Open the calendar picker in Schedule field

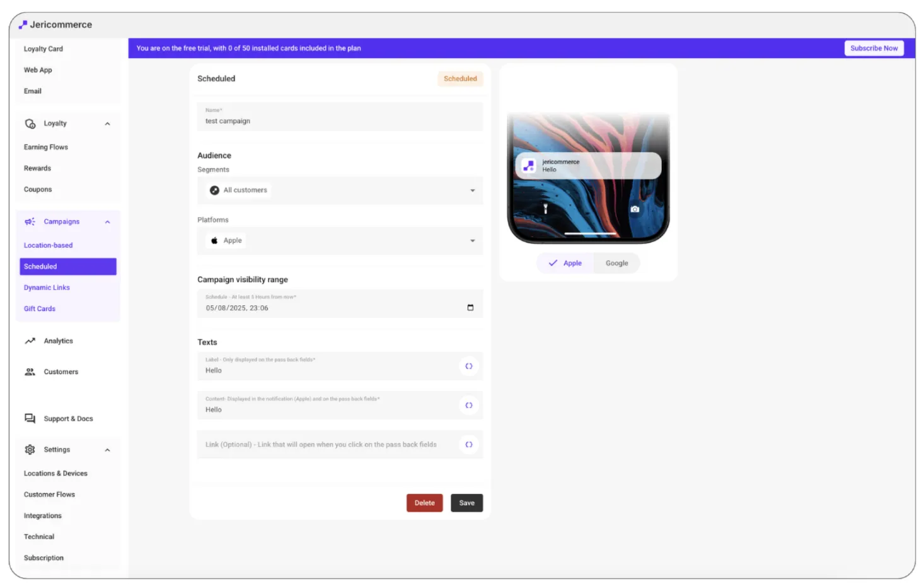tap(470, 308)
